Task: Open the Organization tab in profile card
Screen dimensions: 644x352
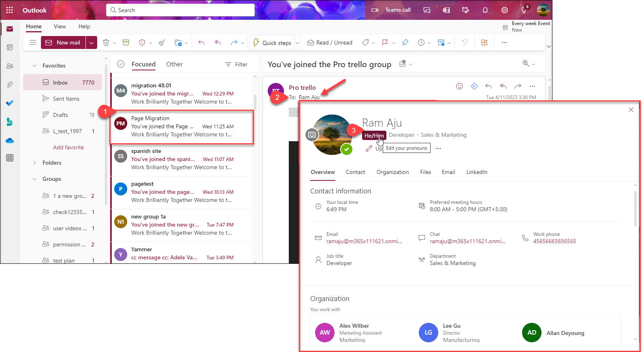Action: (392, 172)
